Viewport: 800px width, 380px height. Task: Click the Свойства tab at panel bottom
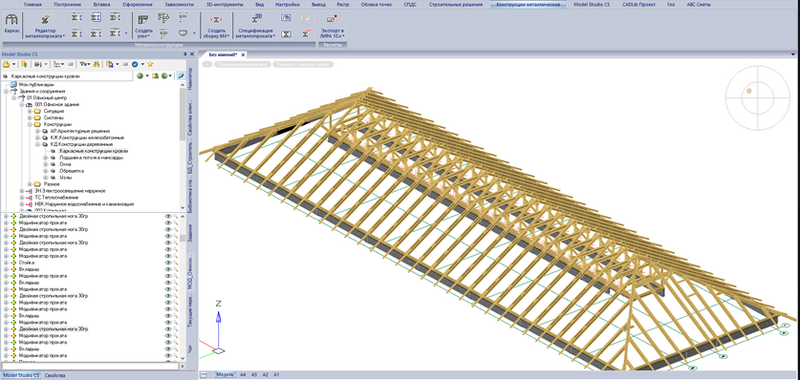(x=54, y=375)
